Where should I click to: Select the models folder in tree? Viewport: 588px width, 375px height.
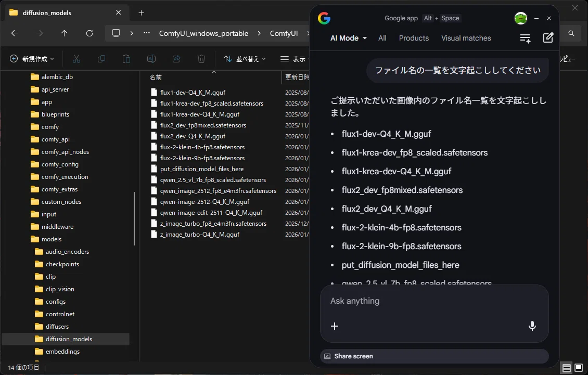tap(52, 239)
